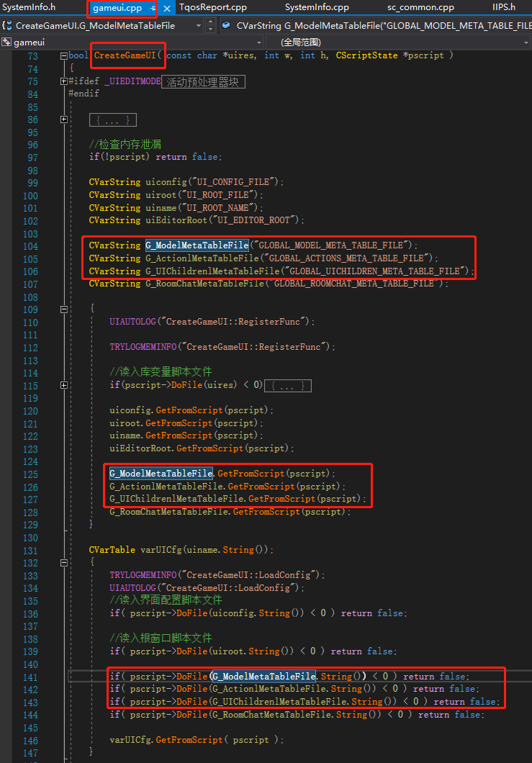
Task: Toggle the pin icon on gameui.cpp tab
Action: (x=153, y=8)
